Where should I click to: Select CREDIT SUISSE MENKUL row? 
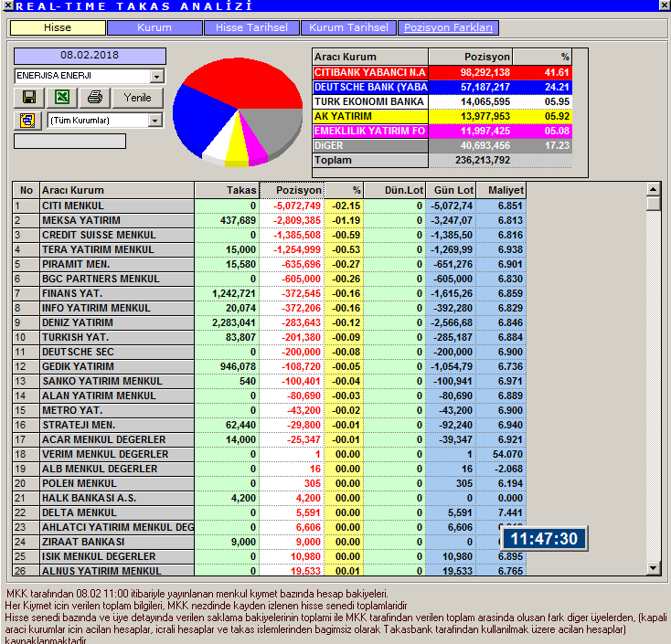click(x=270, y=235)
